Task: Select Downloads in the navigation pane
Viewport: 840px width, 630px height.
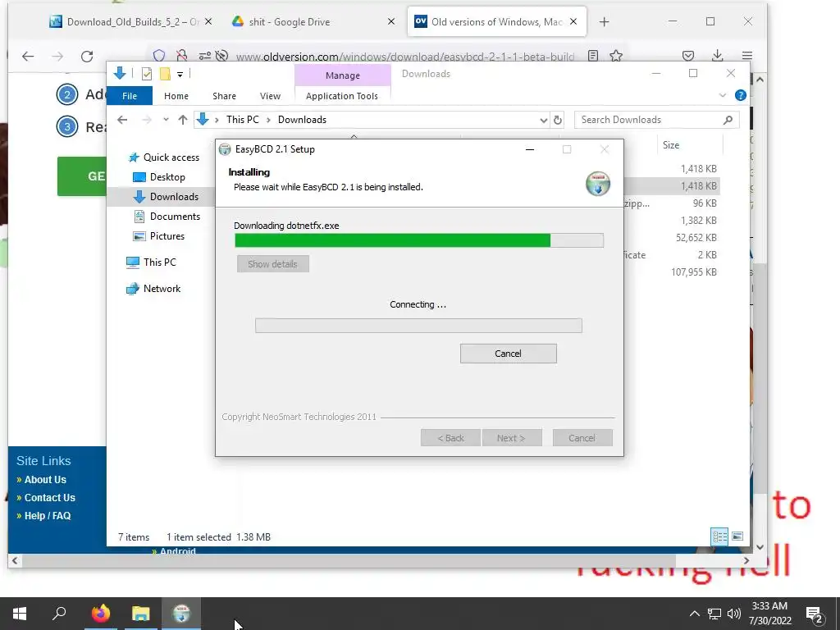Action: (166, 197)
